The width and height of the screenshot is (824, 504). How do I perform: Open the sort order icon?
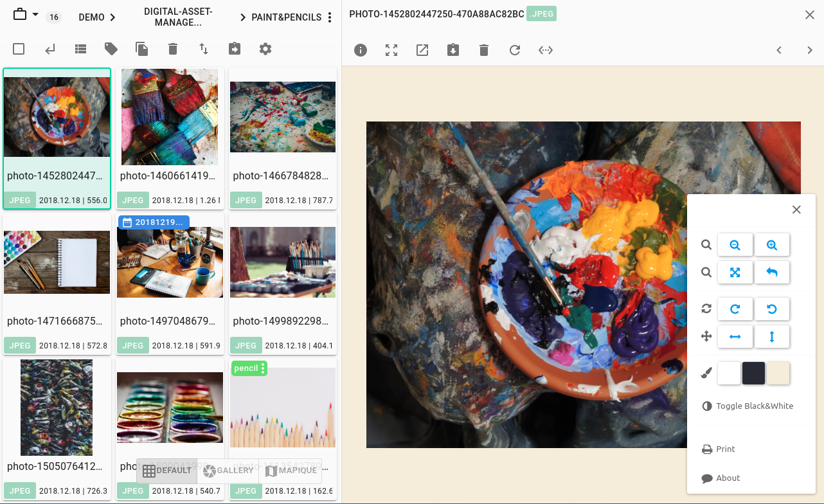[204, 49]
